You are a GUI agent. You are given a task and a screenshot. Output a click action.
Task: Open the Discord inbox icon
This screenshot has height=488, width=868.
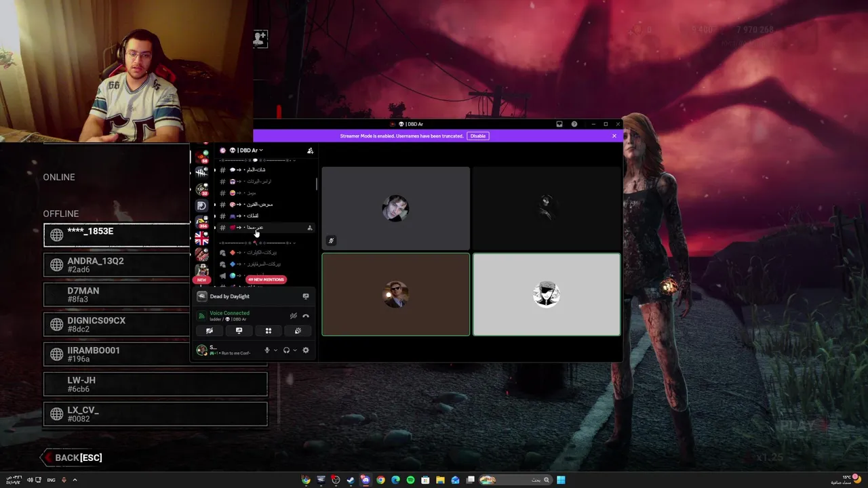[559, 124]
